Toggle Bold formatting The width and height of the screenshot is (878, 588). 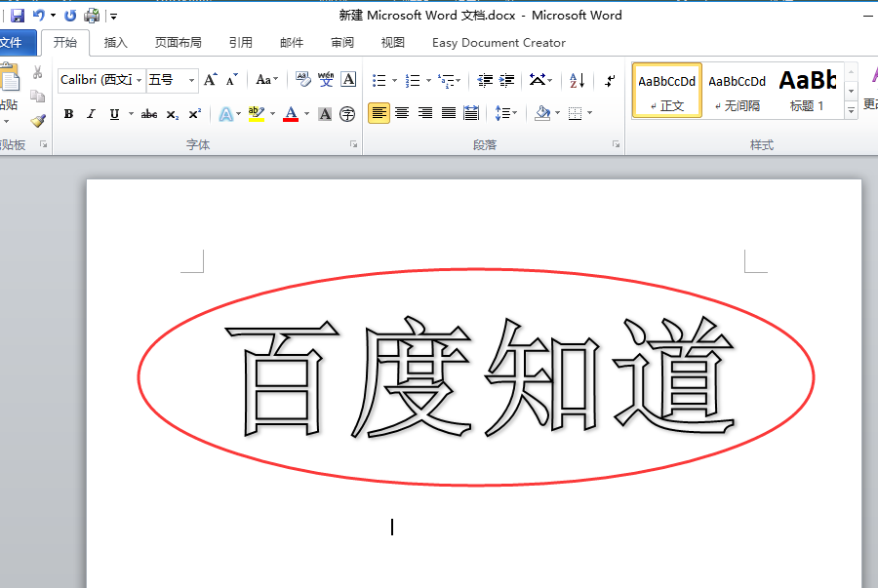click(x=68, y=114)
